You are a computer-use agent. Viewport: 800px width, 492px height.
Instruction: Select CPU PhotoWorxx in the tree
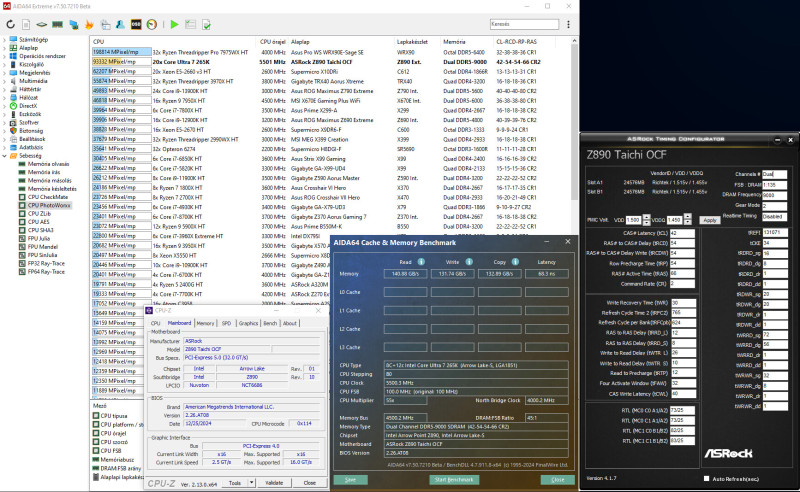tap(46, 204)
